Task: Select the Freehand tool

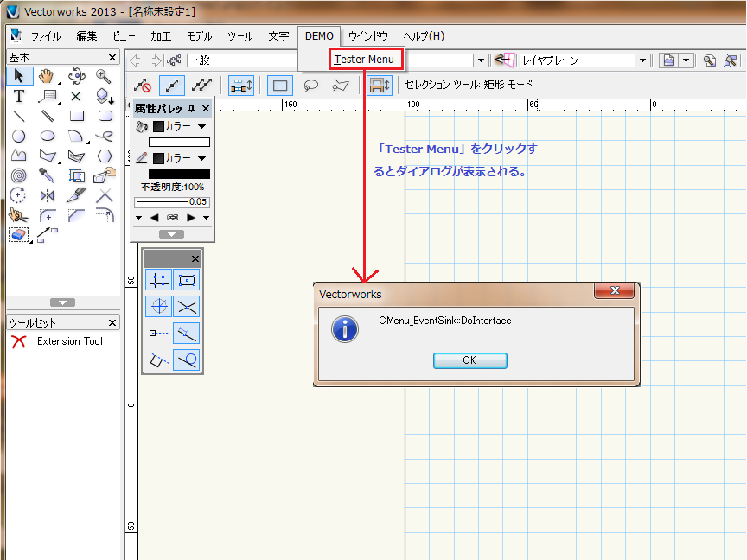Action: point(105,137)
